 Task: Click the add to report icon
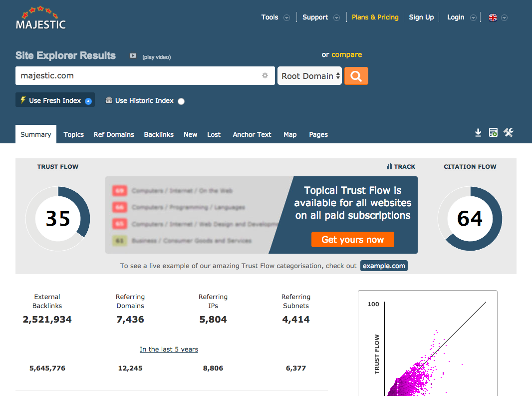[493, 132]
